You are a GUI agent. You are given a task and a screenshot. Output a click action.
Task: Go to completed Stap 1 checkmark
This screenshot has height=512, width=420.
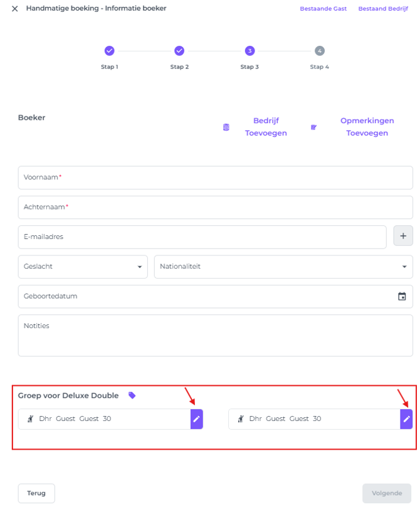coord(109,51)
